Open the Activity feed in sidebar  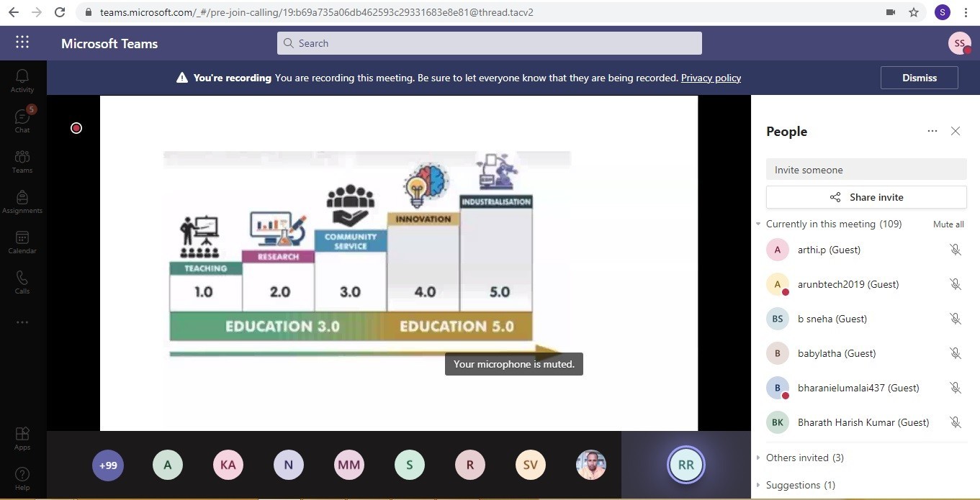(22, 80)
